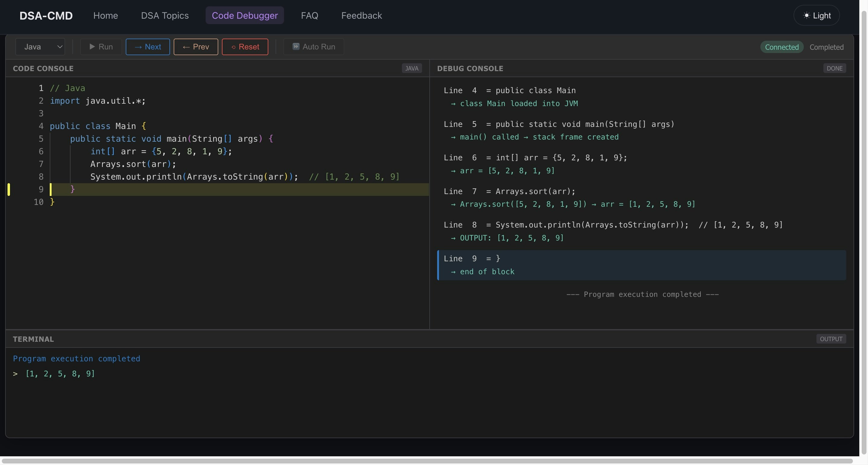Click 'import java.util.*;' on line 2
The height and width of the screenshot is (465, 868).
[98, 101]
